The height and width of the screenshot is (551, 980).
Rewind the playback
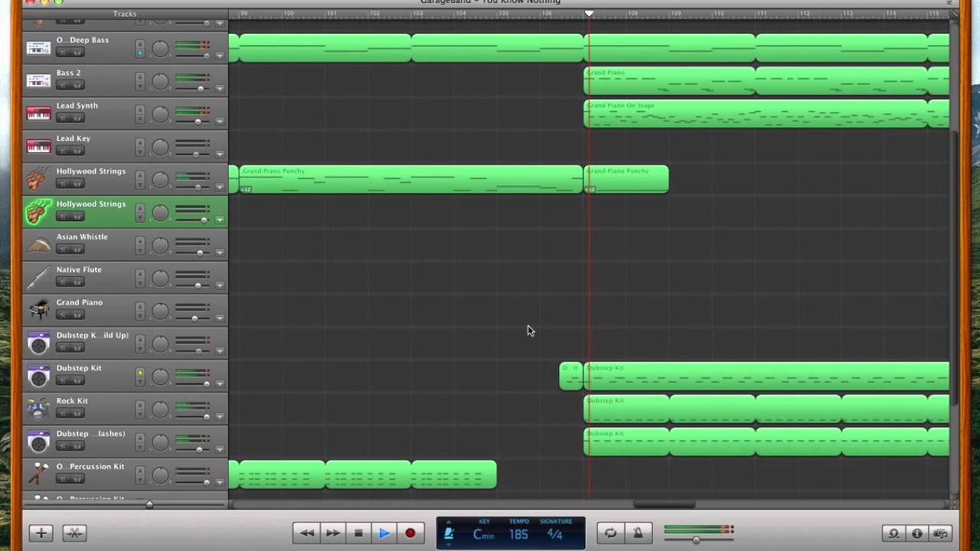point(306,533)
